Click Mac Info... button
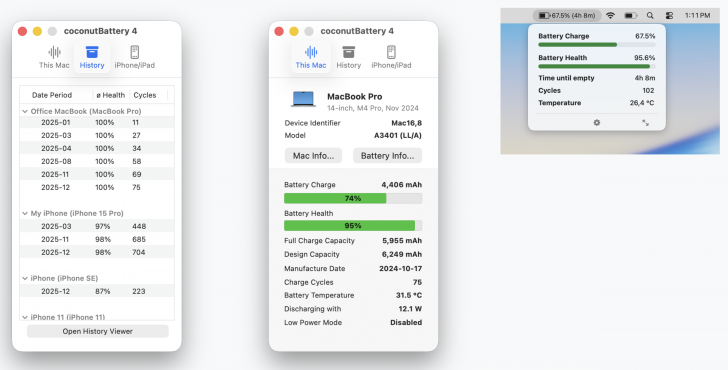Image resolution: width=728 pixels, height=370 pixels. point(313,156)
